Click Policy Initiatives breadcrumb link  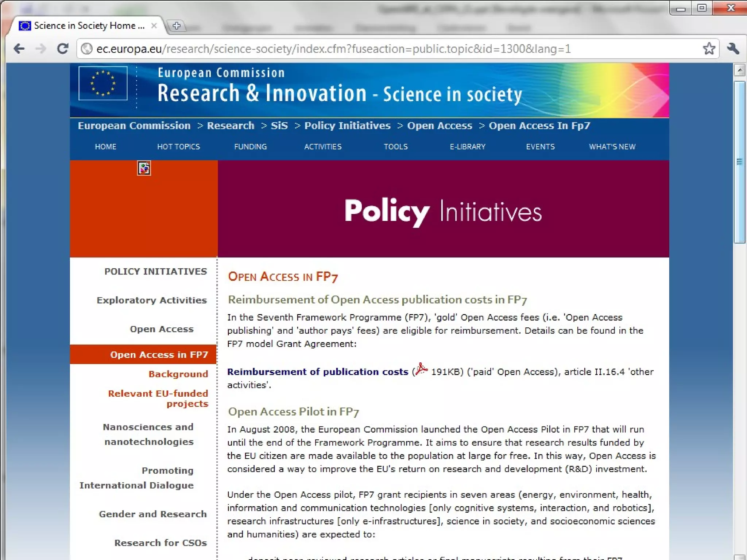(x=347, y=126)
